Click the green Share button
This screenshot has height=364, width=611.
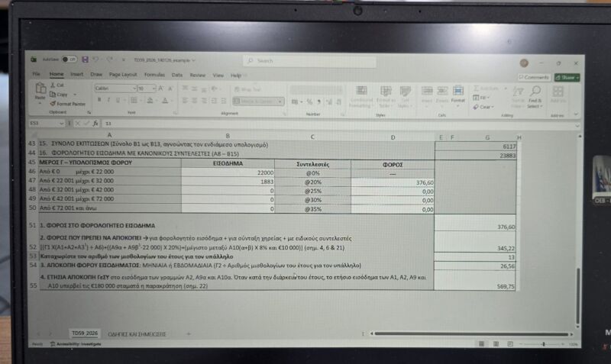(567, 77)
